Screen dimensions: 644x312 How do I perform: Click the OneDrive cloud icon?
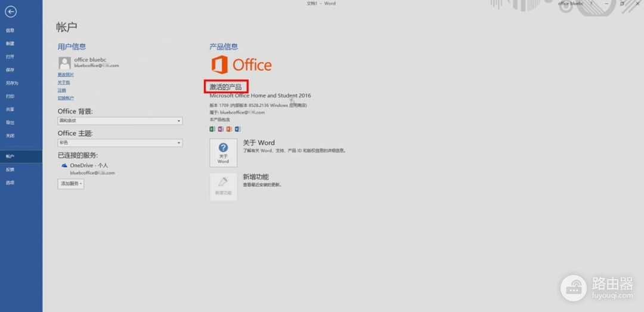pos(64,165)
